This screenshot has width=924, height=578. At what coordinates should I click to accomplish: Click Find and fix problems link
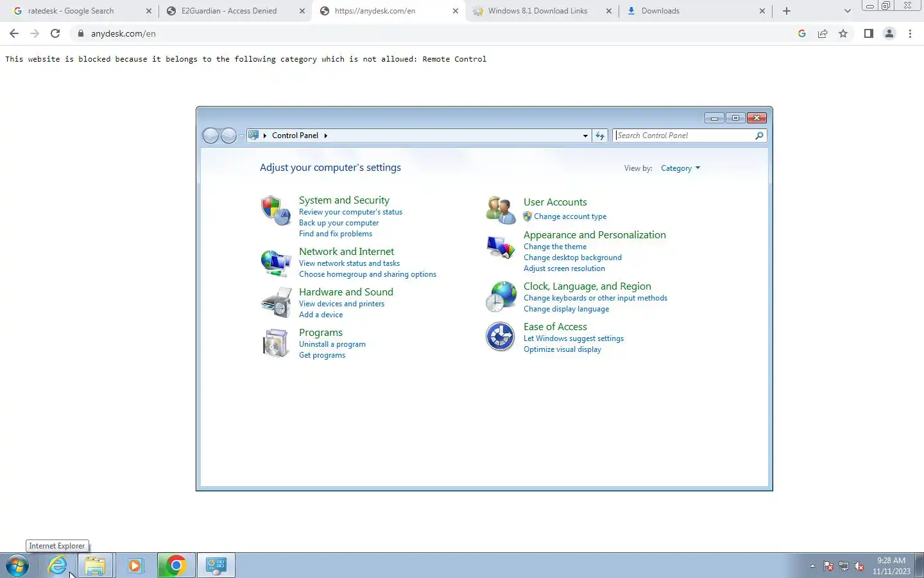tap(336, 234)
